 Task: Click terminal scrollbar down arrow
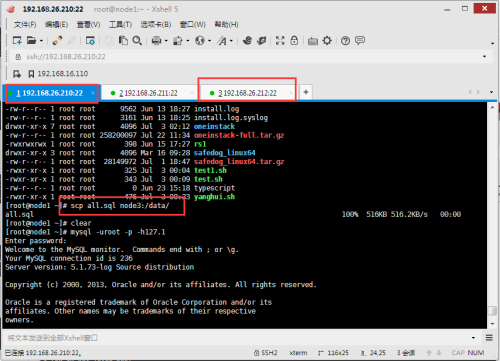[x=492, y=324]
